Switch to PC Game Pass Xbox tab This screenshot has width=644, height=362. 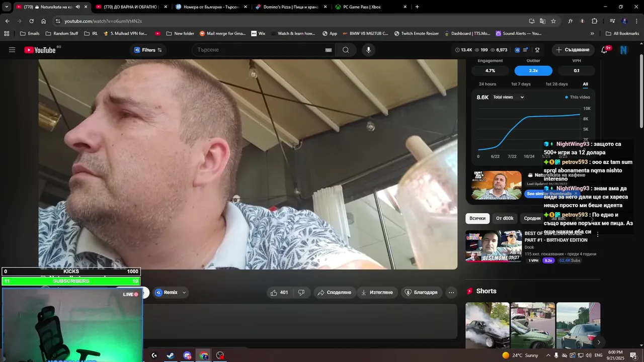pyautogui.click(x=371, y=7)
